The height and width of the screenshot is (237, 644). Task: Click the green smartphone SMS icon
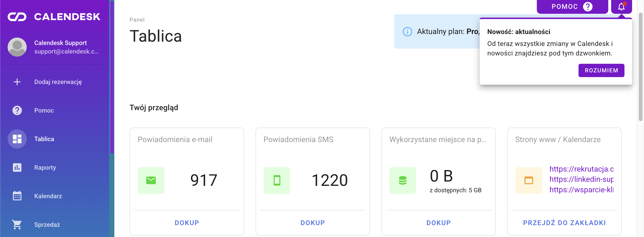point(277,180)
